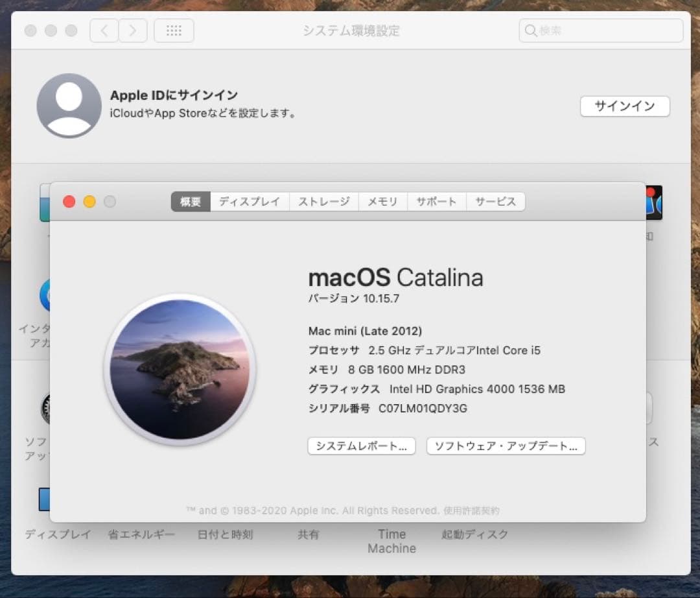View the サービス tab

(495, 202)
